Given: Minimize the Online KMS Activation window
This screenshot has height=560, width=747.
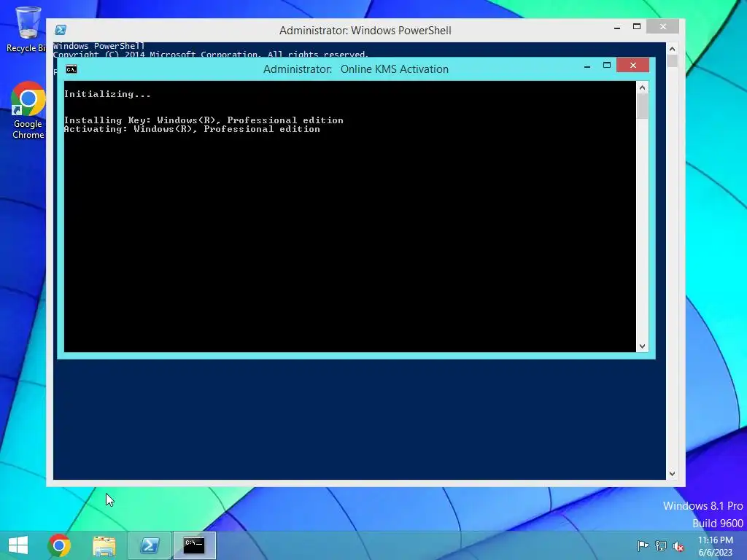Looking at the screenshot, I should click(x=587, y=66).
